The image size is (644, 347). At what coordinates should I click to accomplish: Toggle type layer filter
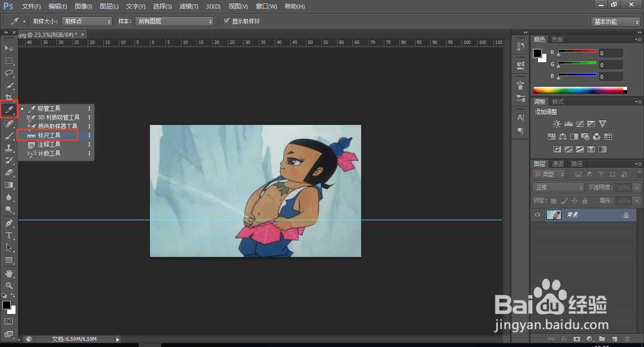pos(601,174)
